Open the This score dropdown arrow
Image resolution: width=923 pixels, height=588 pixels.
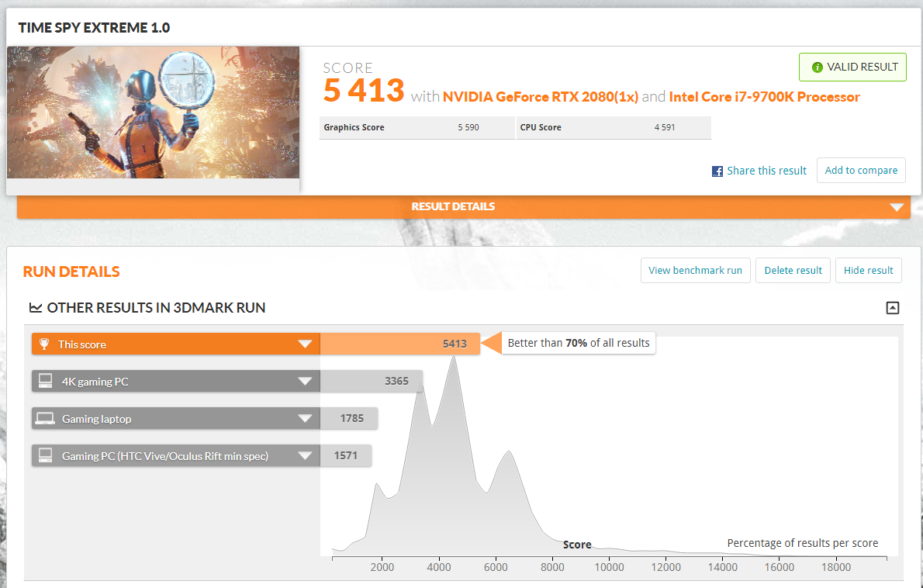[305, 344]
